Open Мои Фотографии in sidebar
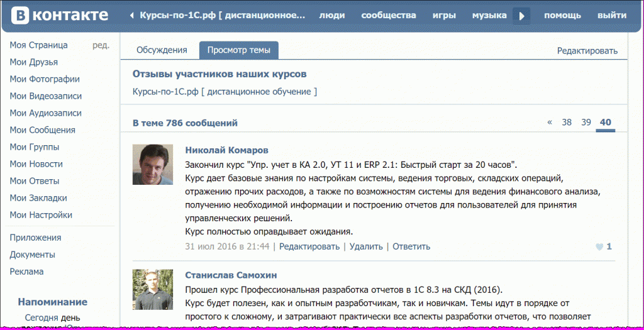The height and width of the screenshot is (330, 644). point(45,79)
